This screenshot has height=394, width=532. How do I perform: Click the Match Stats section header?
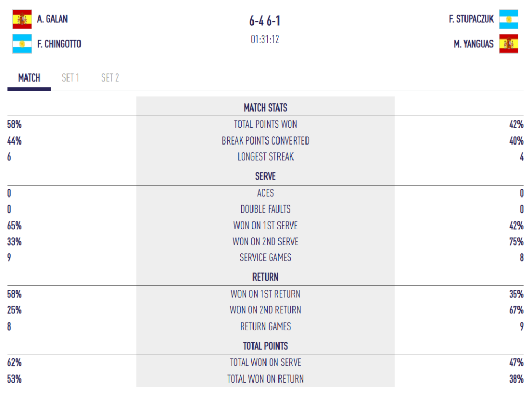pyautogui.click(x=265, y=108)
